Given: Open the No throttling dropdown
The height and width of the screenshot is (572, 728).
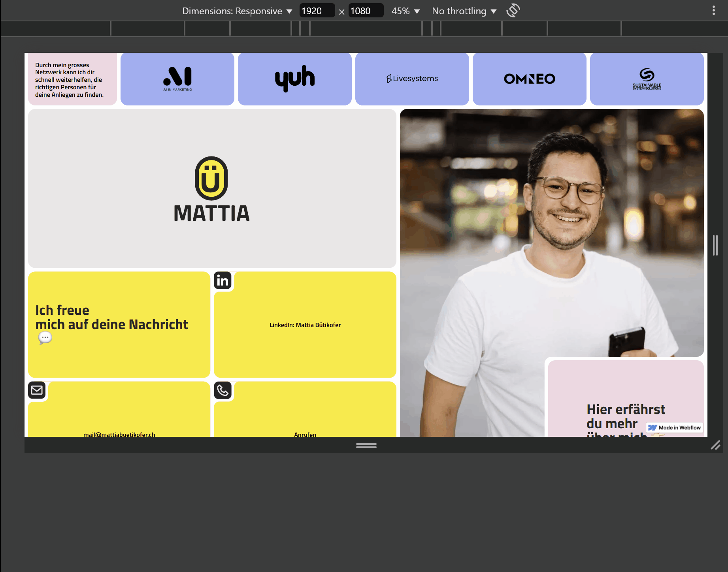Looking at the screenshot, I should 464,11.
